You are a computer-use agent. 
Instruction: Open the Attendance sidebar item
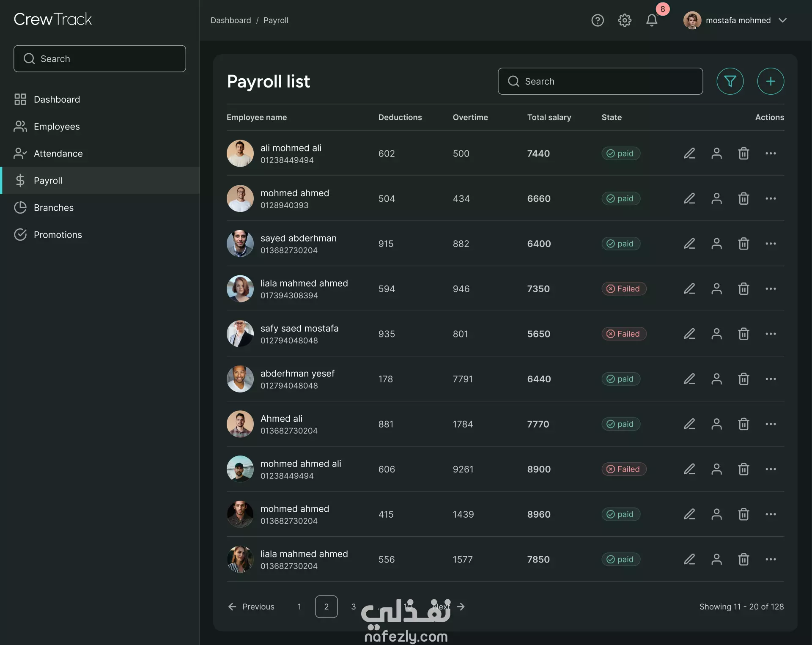point(58,154)
